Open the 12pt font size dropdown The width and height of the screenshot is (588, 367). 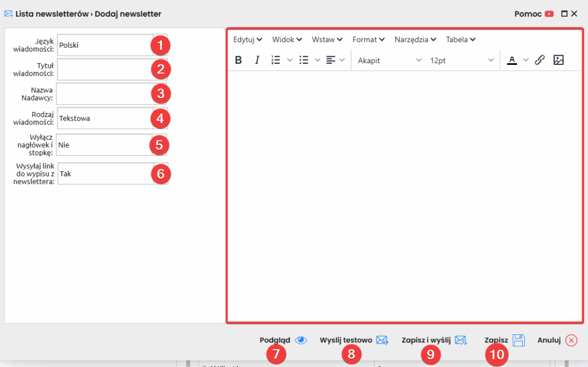pos(461,60)
